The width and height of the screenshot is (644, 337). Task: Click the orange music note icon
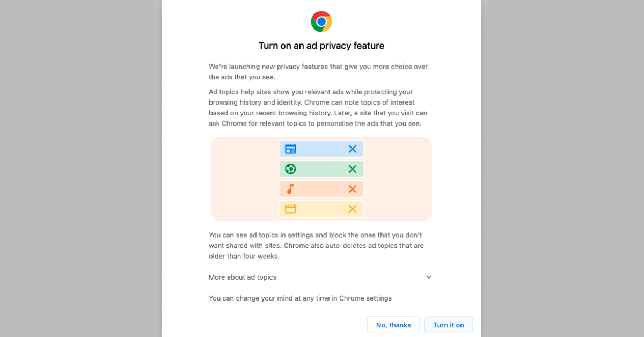coord(290,189)
